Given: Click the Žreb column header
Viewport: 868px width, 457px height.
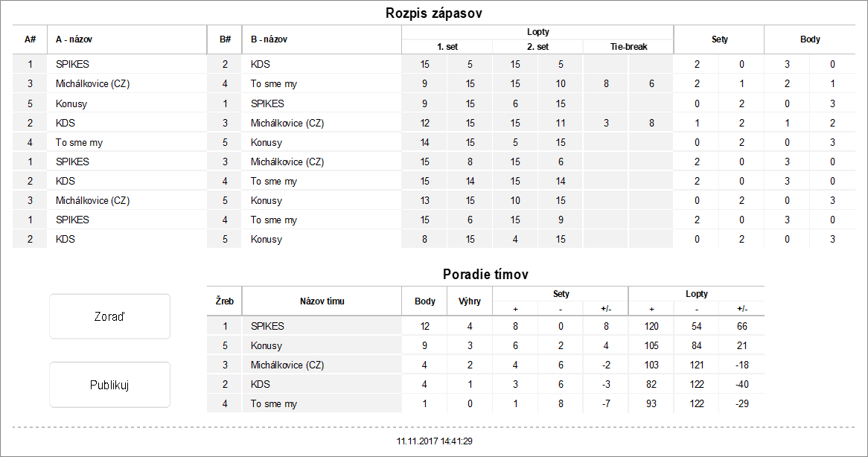Looking at the screenshot, I should (224, 301).
